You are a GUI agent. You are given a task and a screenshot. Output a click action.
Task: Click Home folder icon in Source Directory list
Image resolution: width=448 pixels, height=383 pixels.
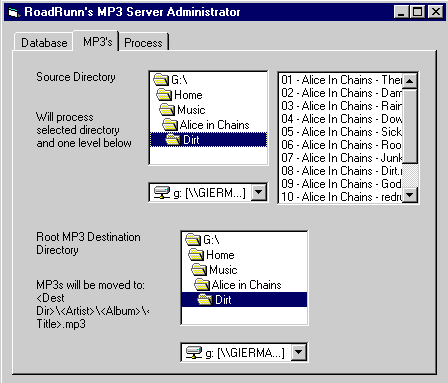pyautogui.click(x=164, y=95)
